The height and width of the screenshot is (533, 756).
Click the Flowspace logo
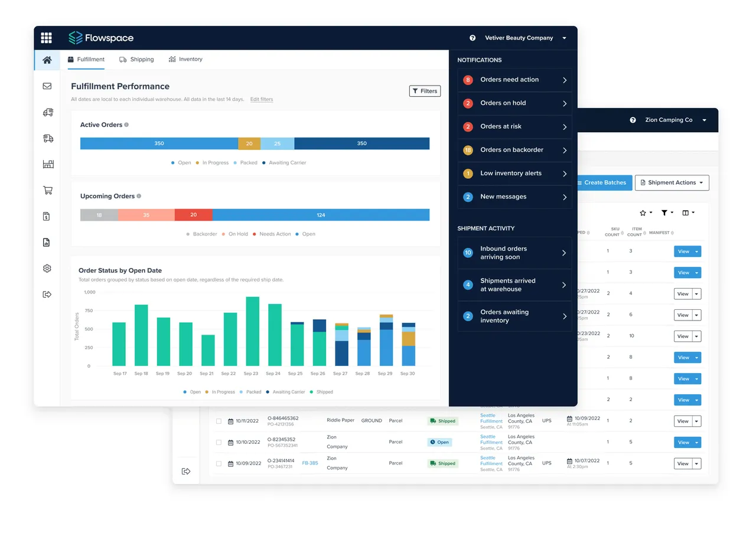[x=101, y=38]
